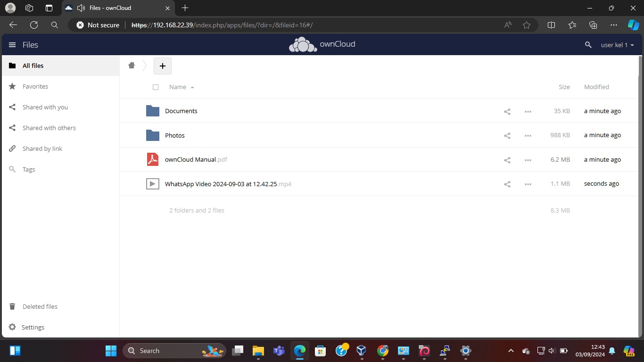This screenshot has height=362, width=644.
Task: Select All files in the sidebar
Action: pos(61,66)
